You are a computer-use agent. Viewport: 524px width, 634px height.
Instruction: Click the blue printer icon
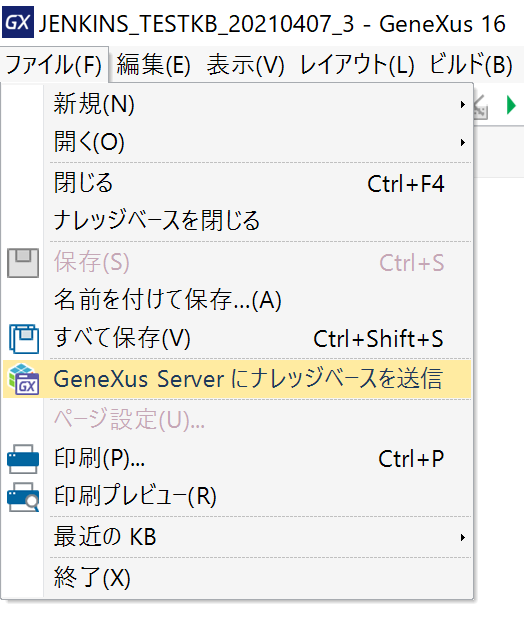[23, 459]
